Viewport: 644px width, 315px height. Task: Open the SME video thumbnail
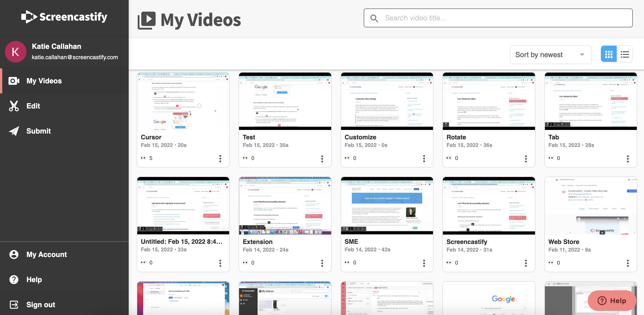coord(387,206)
